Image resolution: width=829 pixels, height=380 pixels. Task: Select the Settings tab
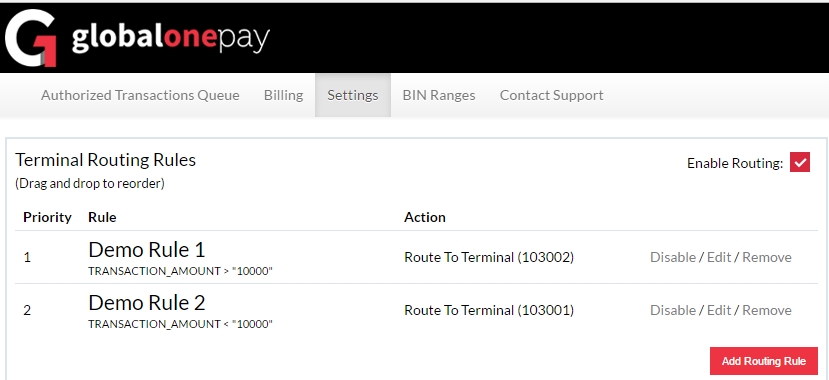tap(353, 95)
